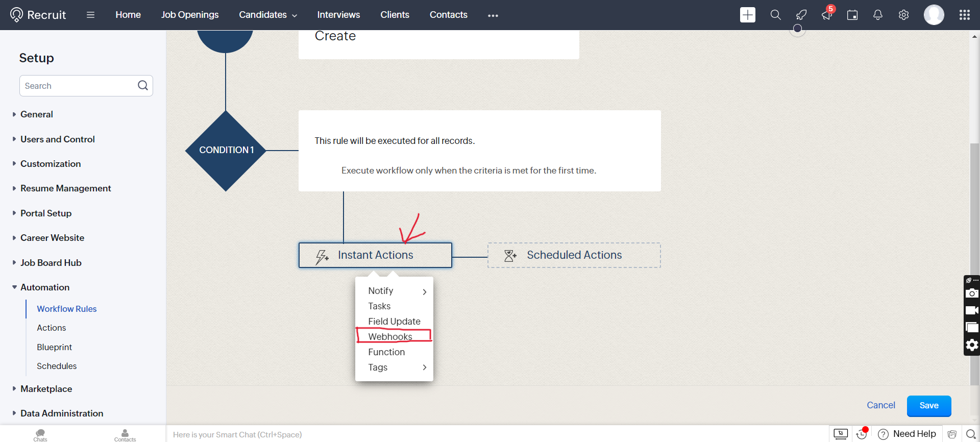
Task: Open the Tags submenu
Action: tap(394, 367)
